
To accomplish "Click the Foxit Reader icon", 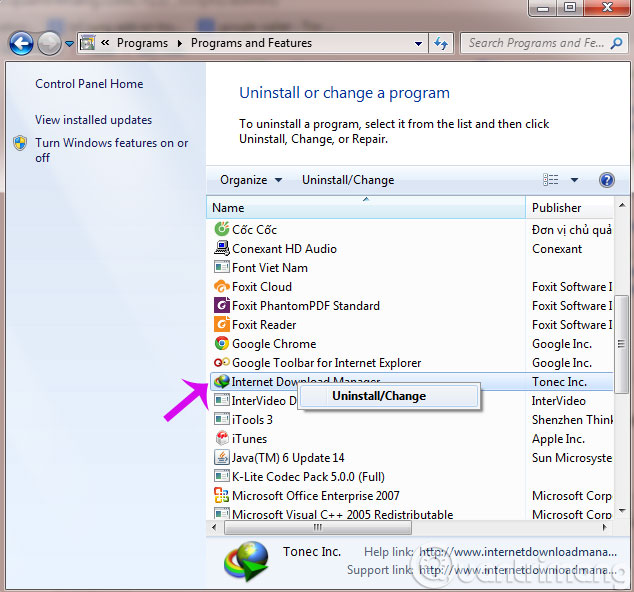I will [222, 324].
